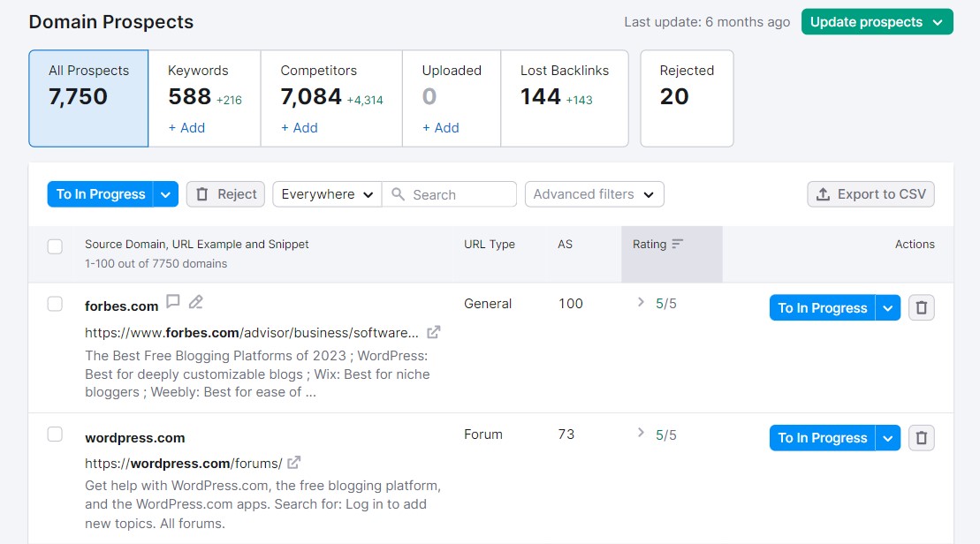
Task: Click the AS value 73 for wordpress.com
Action: [566, 434]
